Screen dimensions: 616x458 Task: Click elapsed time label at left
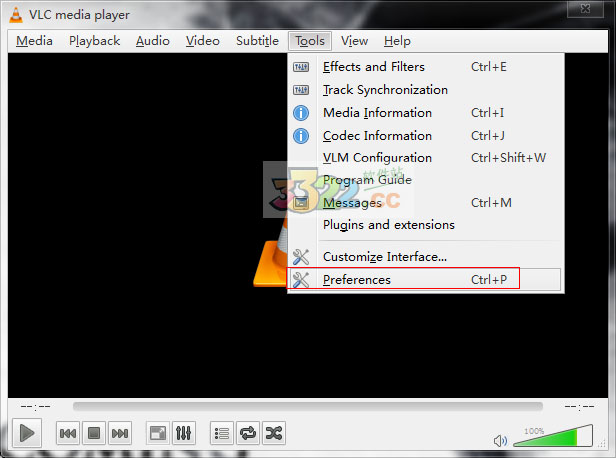coord(35,407)
